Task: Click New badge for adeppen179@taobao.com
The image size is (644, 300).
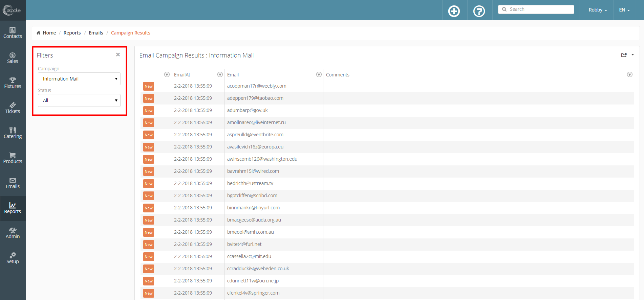Action: click(x=149, y=98)
